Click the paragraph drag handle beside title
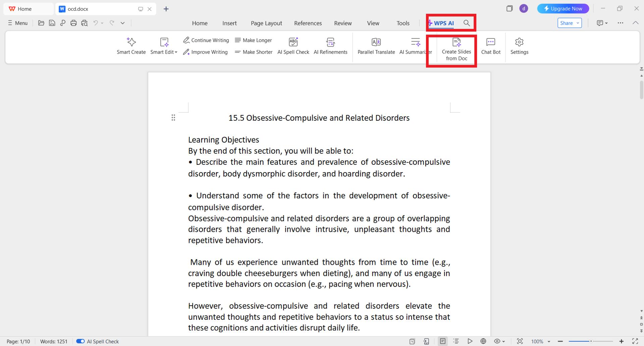This screenshot has width=644, height=346. pyautogui.click(x=173, y=117)
